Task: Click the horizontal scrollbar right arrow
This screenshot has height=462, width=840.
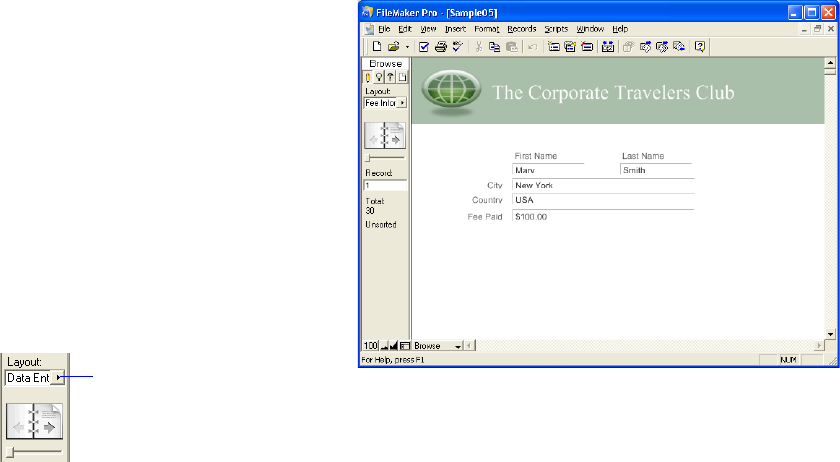Action: (x=819, y=346)
